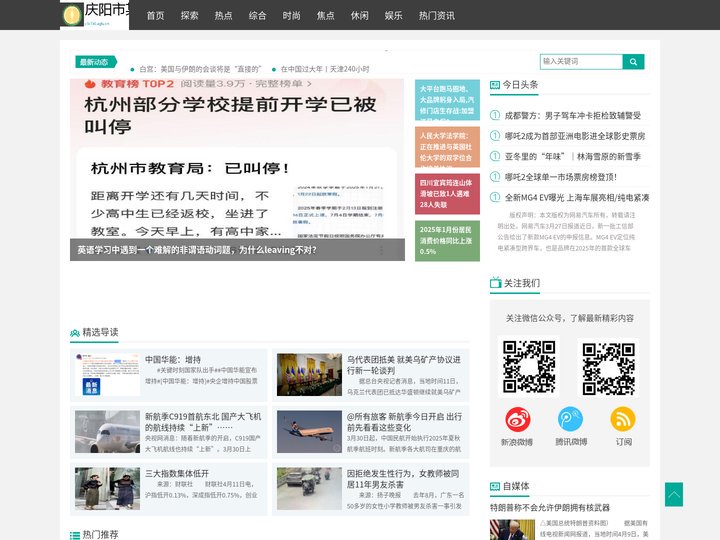
Task: Click the first WeChat QR code
Action: tap(529, 366)
